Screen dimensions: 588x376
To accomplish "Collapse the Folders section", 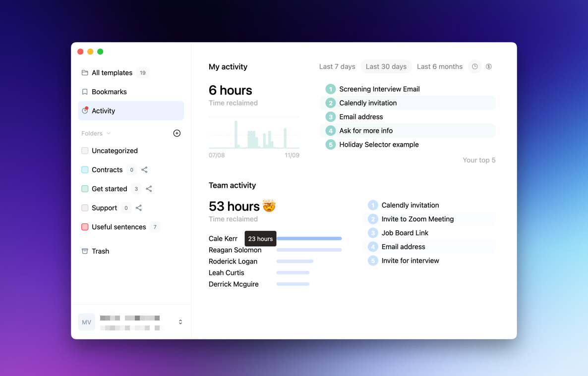I will point(108,133).
